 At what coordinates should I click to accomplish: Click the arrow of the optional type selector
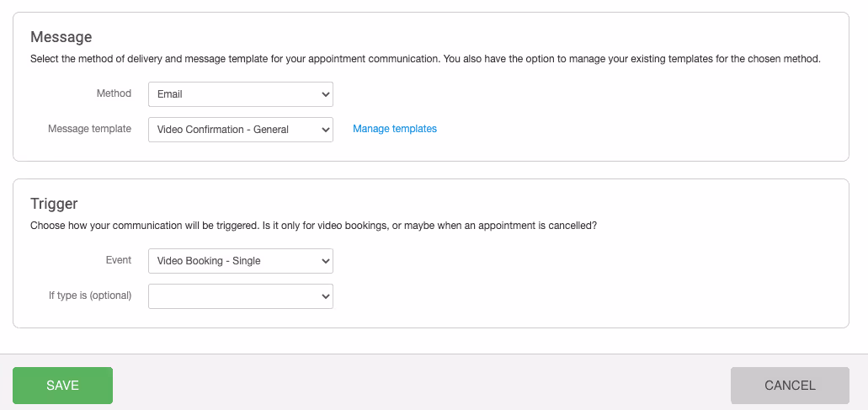[326, 296]
